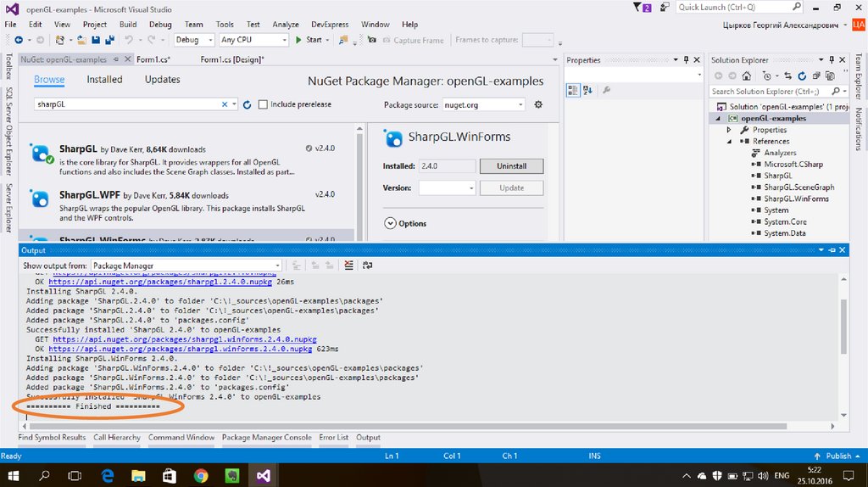Sort Properties alphabetically with the A-Z icon
Screen dimensions: 868x487
coord(588,90)
